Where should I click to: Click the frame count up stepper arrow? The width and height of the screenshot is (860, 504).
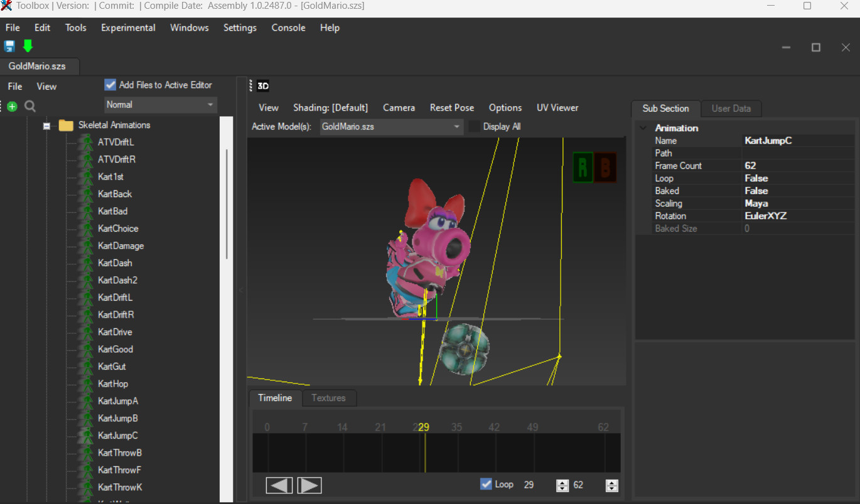pos(612,482)
